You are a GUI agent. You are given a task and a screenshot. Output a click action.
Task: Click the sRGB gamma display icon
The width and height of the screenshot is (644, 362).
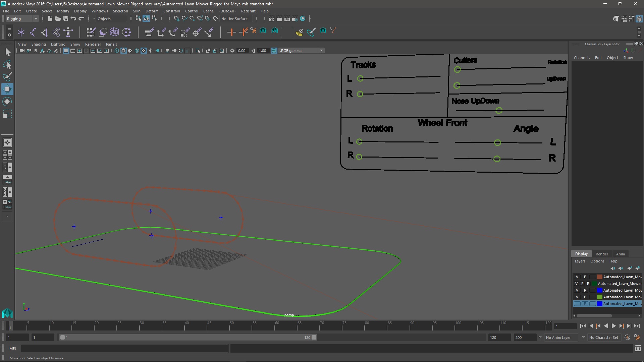click(x=274, y=50)
